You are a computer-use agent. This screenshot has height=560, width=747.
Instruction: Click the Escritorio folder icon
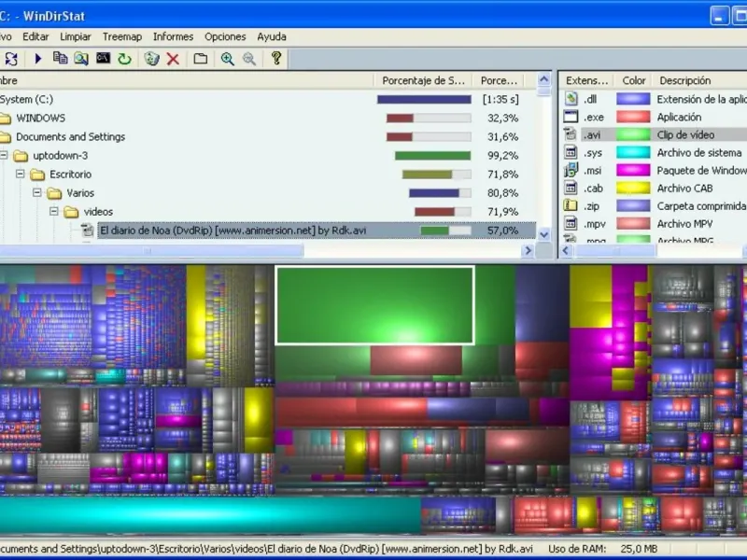pyautogui.click(x=37, y=175)
